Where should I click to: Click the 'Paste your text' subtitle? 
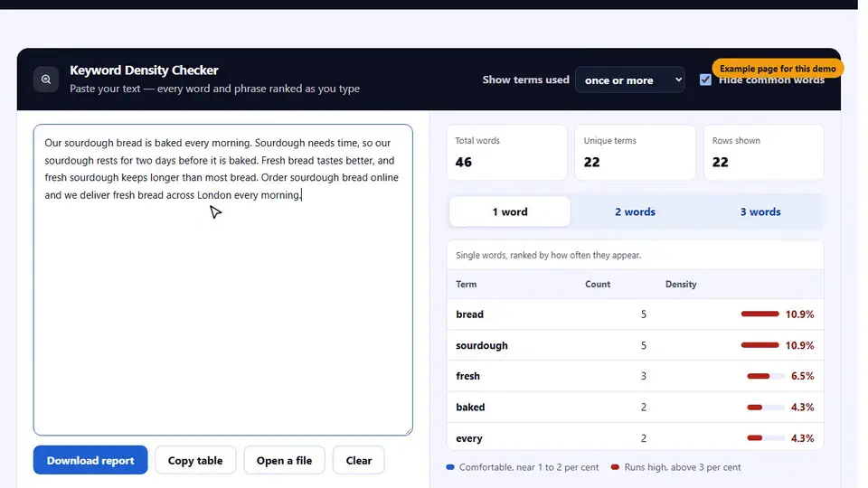[215, 89]
